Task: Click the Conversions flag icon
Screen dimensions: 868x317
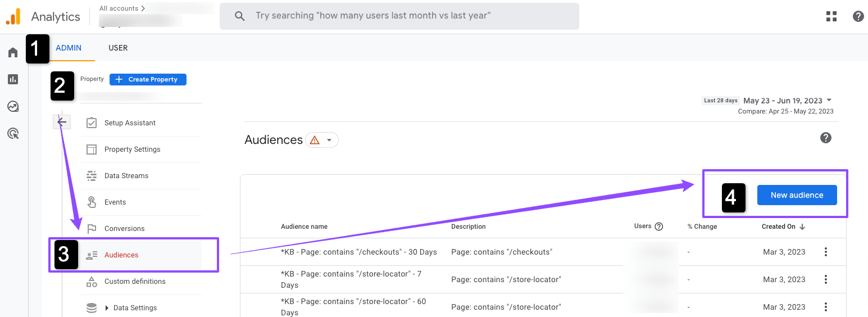Action: pos(92,229)
